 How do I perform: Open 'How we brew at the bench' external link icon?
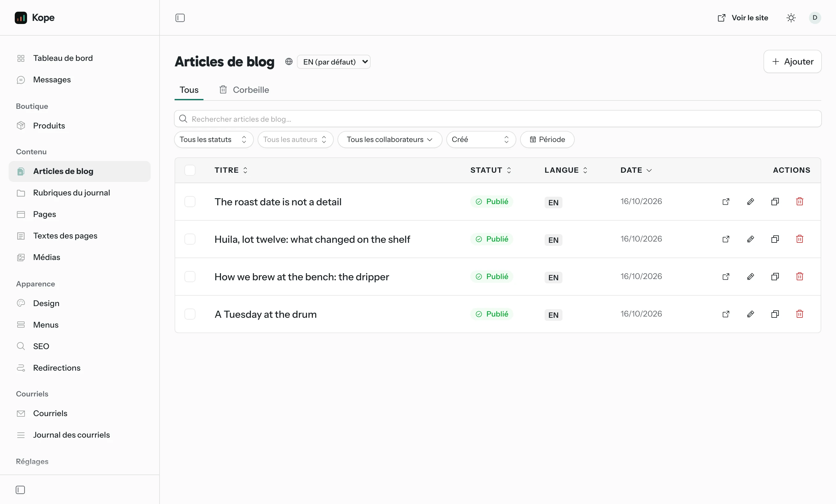[726, 277]
